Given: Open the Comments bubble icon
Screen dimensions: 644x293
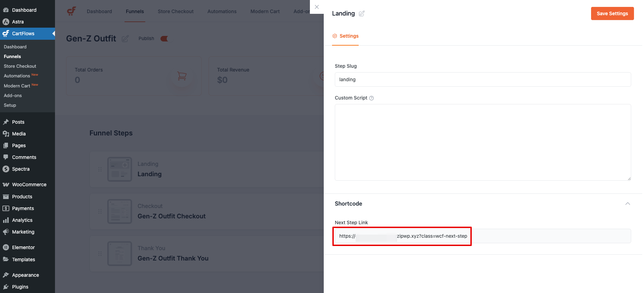Looking at the screenshot, I should (x=6, y=157).
